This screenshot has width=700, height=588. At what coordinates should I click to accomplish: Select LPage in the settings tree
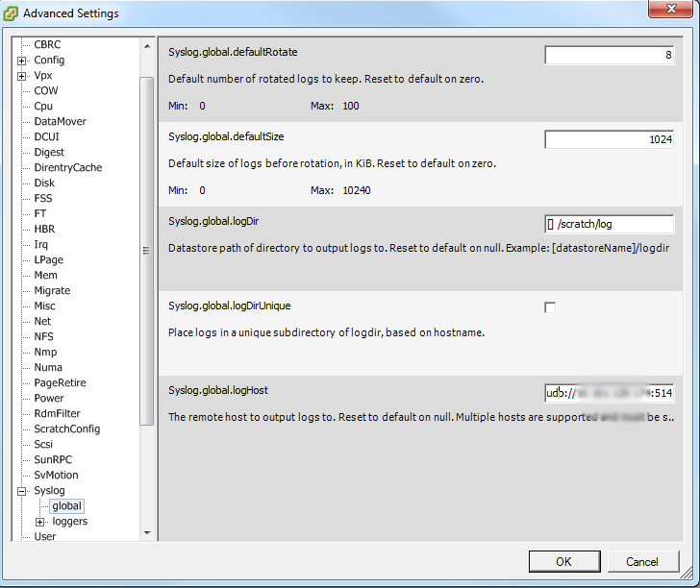pyautogui.click(x=49, y=259)
